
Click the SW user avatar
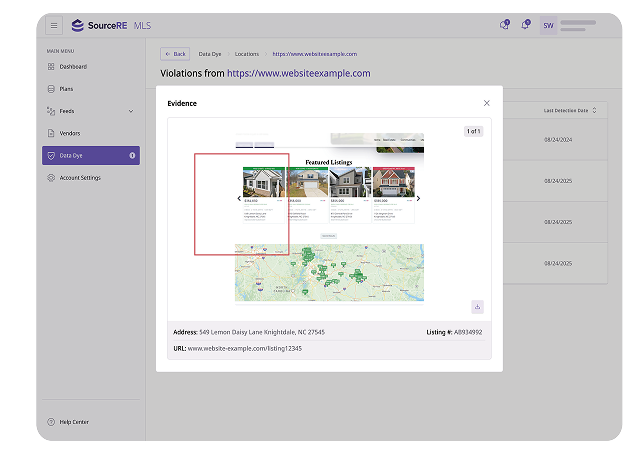click(x=548, y=25)
